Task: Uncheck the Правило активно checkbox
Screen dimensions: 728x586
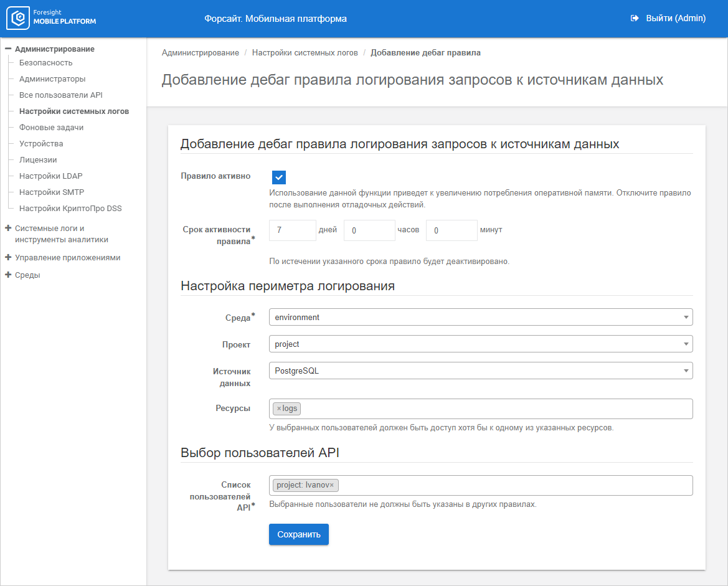Action: tap(279, 177)
